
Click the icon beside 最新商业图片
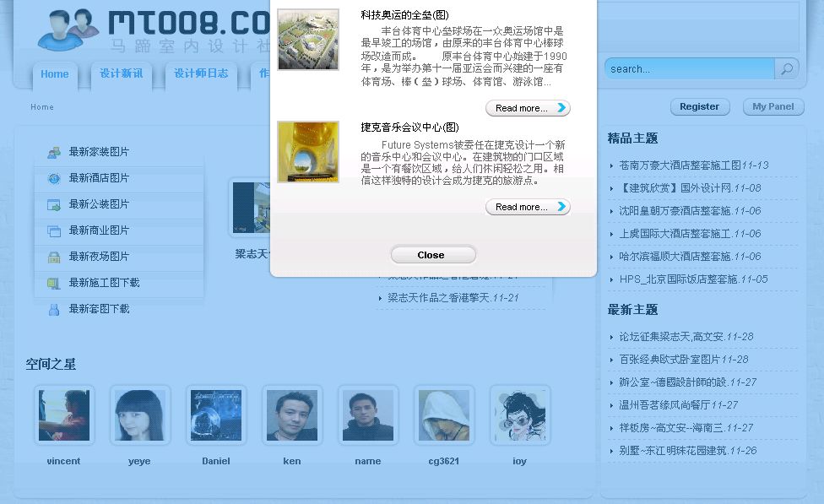pyautogui.click(x=54, y=231)
